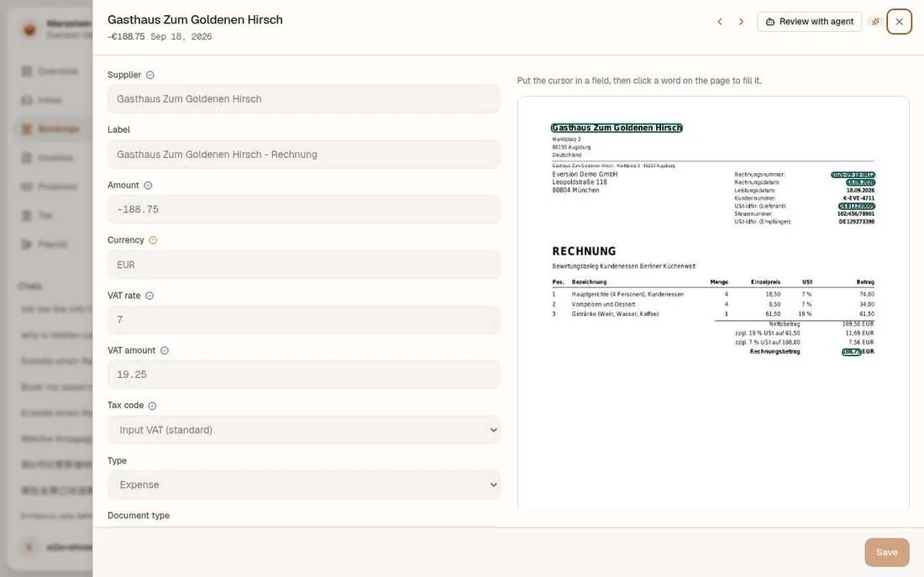The height and width of the screenshot is (577, 924).
Task: Go to the previous booking with left chevron
Action: click(x=720, y=22)
